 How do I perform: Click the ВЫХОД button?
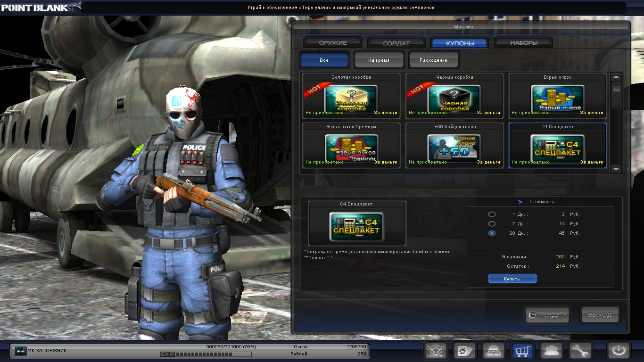coord(600,315)
